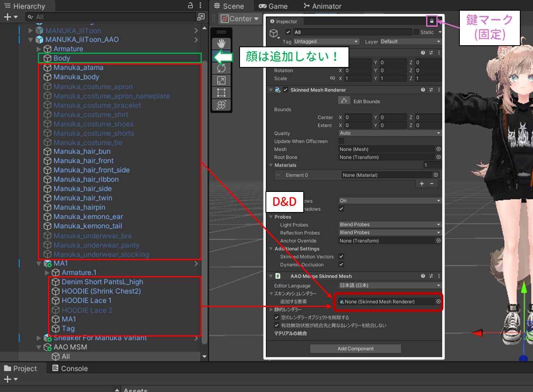Screen dimensions: 533x392
Task: Switch to the Animator tab
Action: coord(323,6)
